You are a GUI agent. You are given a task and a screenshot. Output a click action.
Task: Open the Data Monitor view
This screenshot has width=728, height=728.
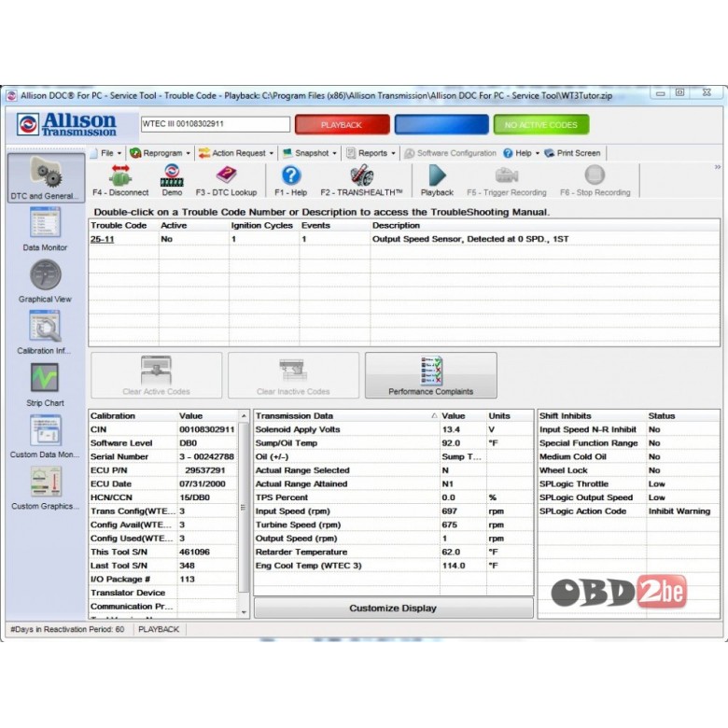pyautogui.click(x=45, y=229)
